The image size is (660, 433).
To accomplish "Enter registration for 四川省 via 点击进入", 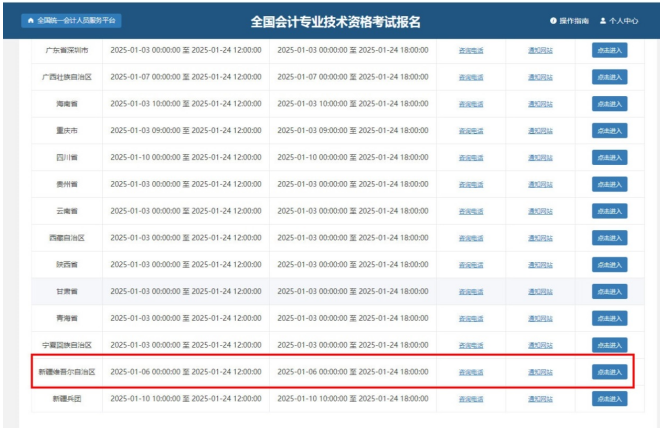I will click(x=609, y=157).
